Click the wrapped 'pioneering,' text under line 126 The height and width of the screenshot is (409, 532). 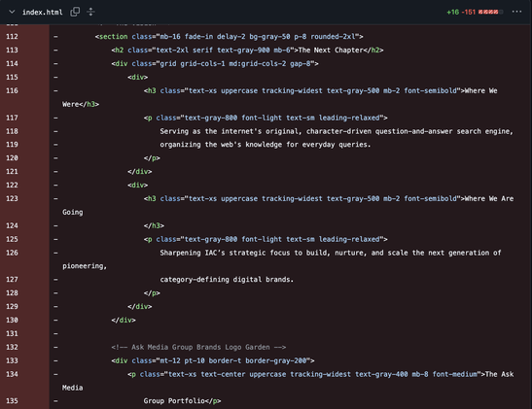point(85,266)
